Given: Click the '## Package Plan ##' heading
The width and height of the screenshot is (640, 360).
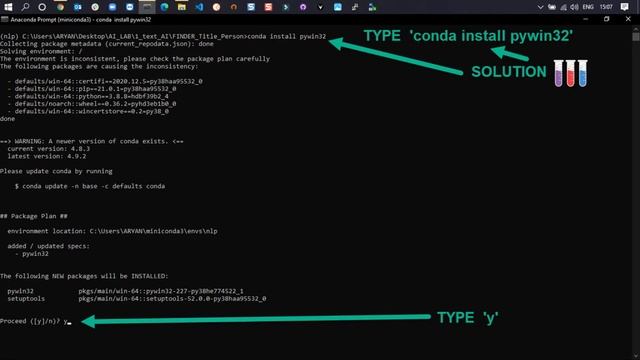Looking at the screenshot, I should pyautogui.click(x=34, y=216).
